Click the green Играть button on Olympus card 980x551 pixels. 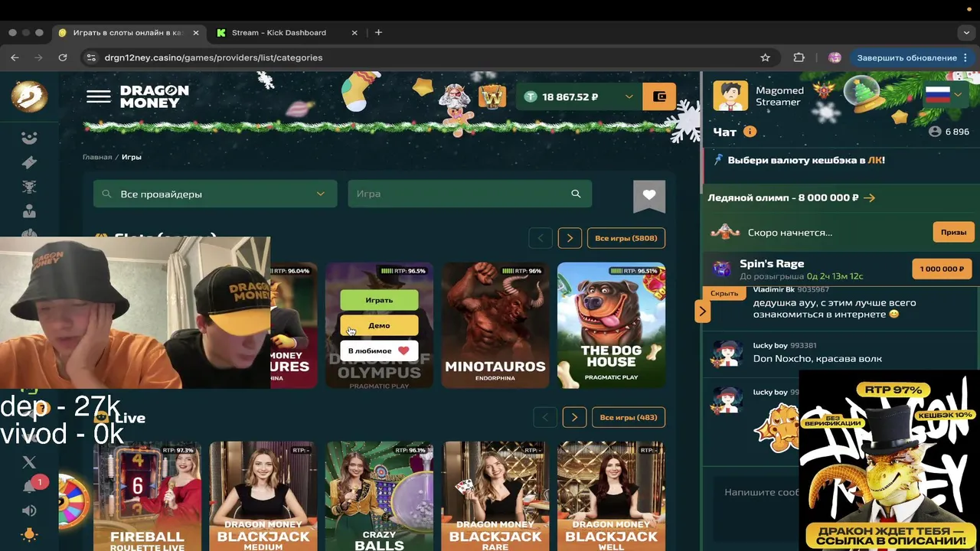click(379, 300)
